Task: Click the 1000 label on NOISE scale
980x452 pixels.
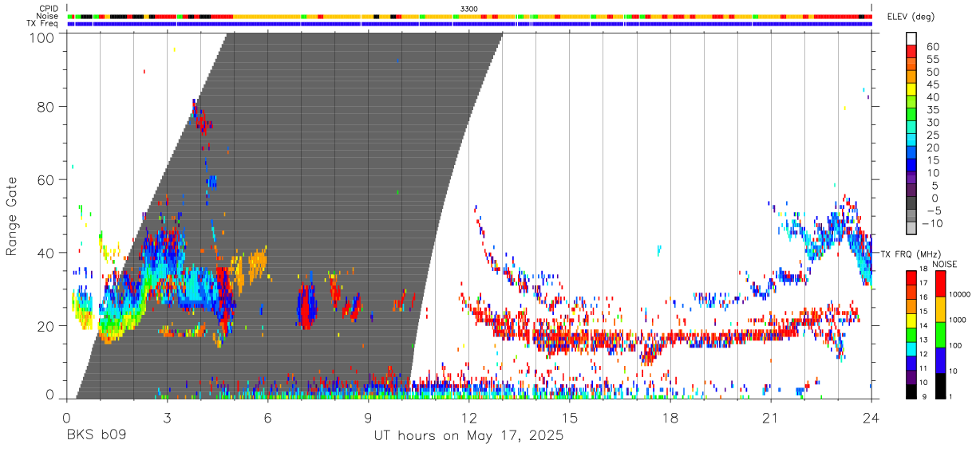Action: tap(957, 320)
